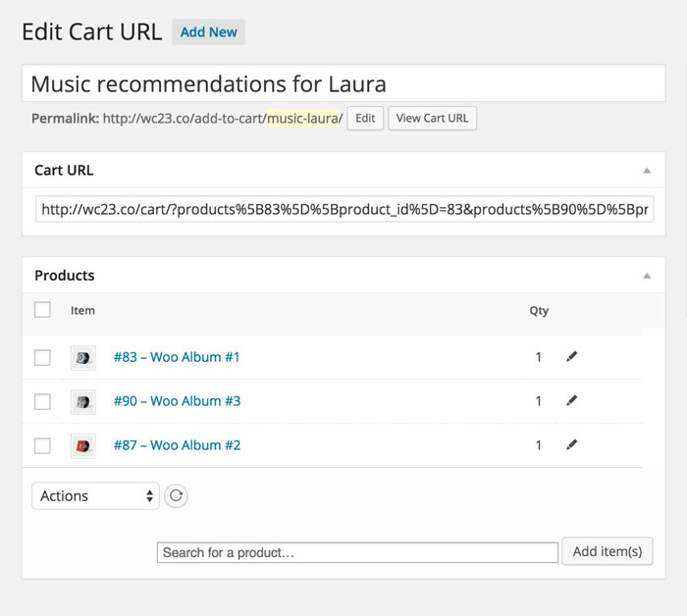The height and width of the screenshot is (616, 687).
Task: Collapse the Cart URL panel
Action: [647, 171]
